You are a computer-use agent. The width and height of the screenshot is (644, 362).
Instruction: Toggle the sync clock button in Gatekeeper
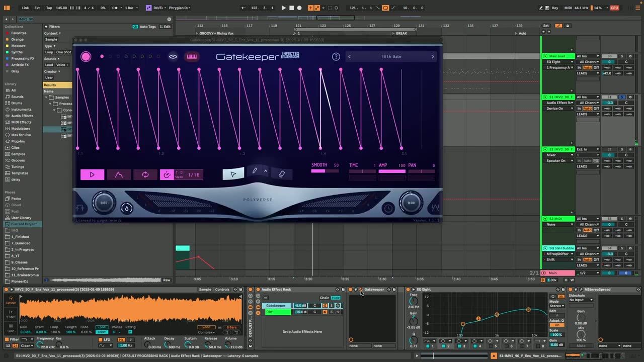(x=167, y=174)
